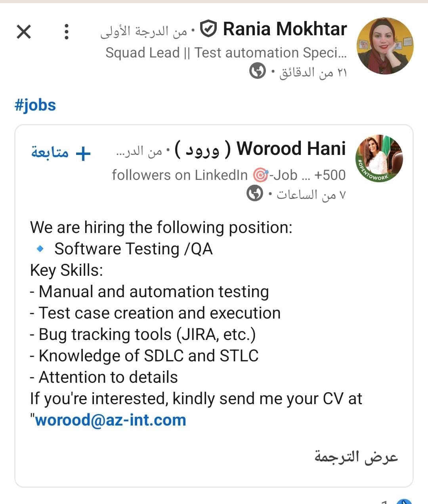Follow Worood Hani with the متابعة button
This screenshot has width=428, height=504.
click(61, 153)
